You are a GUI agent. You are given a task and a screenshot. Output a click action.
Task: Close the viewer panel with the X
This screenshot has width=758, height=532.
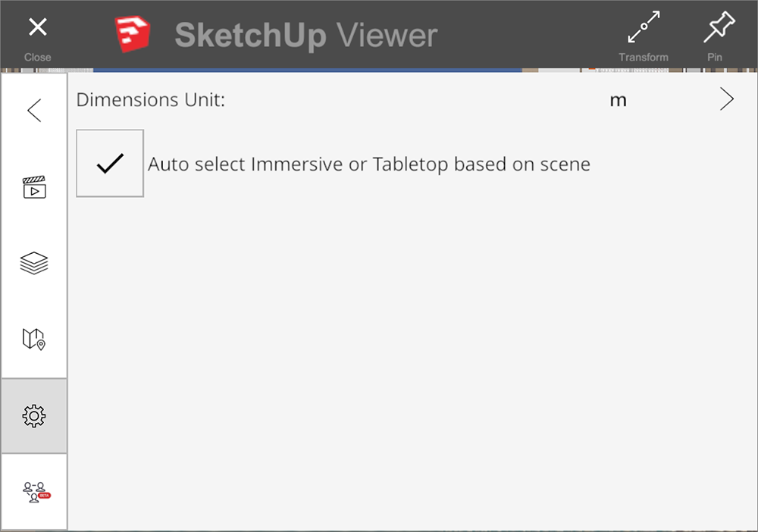[38, 27]
